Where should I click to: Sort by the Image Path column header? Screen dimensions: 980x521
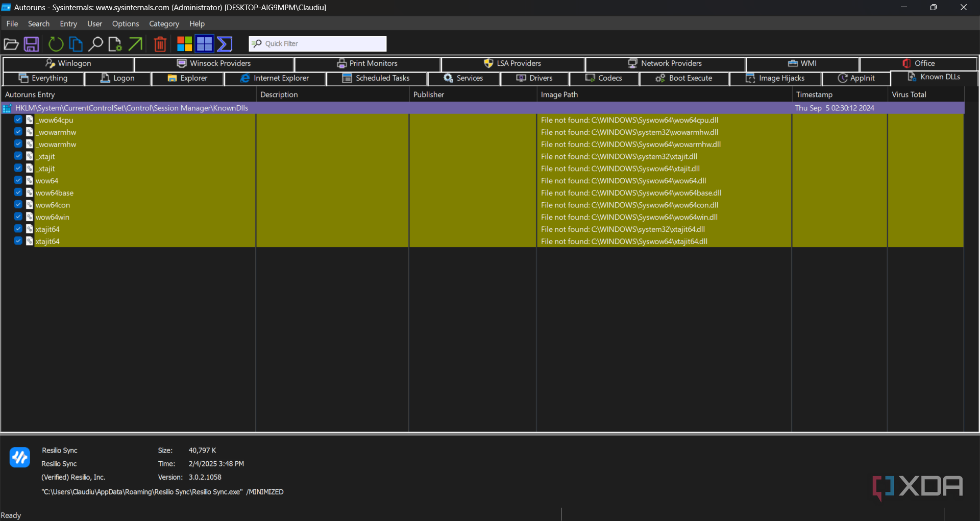point(559,94)
